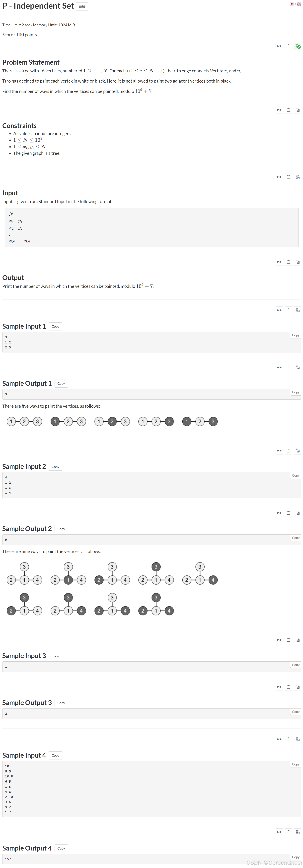Click Copy next to Sample Input 2 heading
The image size is (303, 868).
[55, 466]
